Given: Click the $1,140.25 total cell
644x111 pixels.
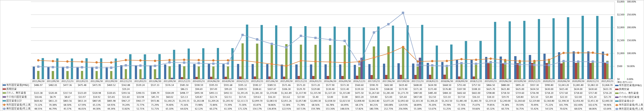Looking at the screenshot, I should [170, 101].
